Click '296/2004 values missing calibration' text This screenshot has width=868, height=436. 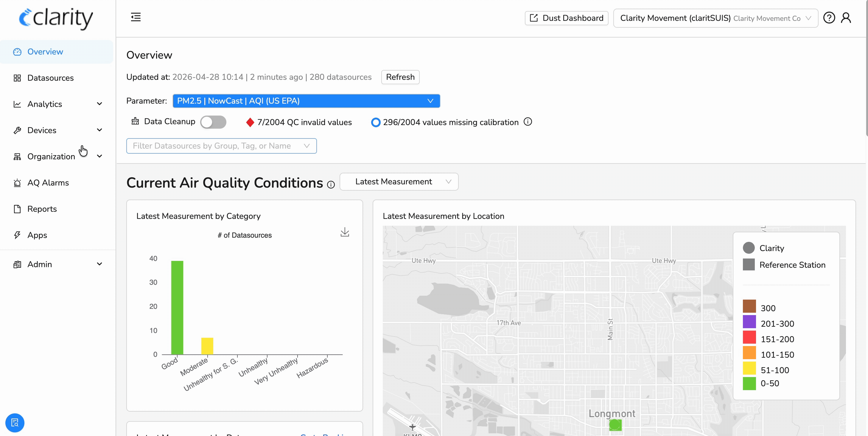click(x=450, y=122)
